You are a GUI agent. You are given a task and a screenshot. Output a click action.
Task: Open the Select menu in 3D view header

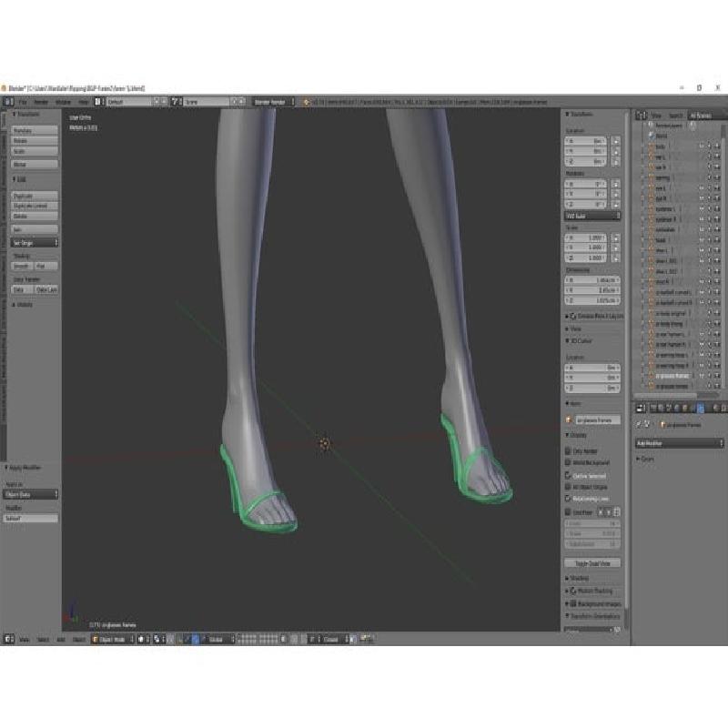pos(43,640)
